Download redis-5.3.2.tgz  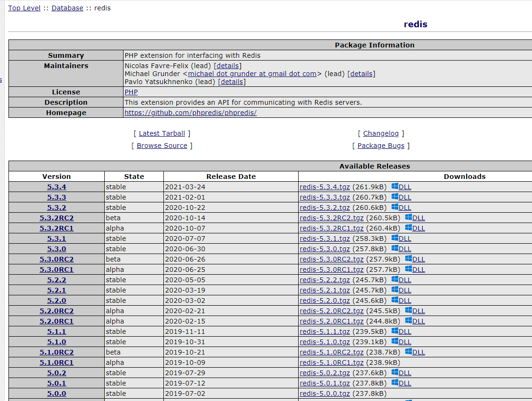click(x=325, y=208)
